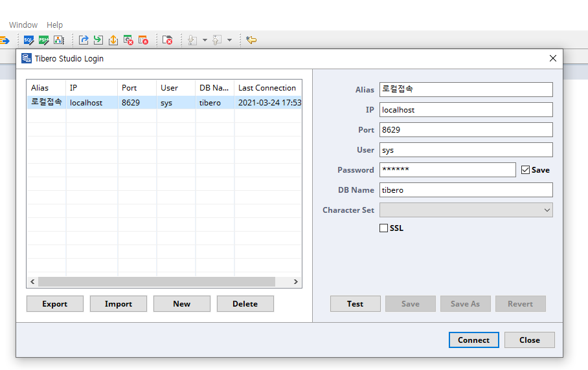
Task: Select the 로컬접속 alias cell in list
Action: click(x=47, y=102)
